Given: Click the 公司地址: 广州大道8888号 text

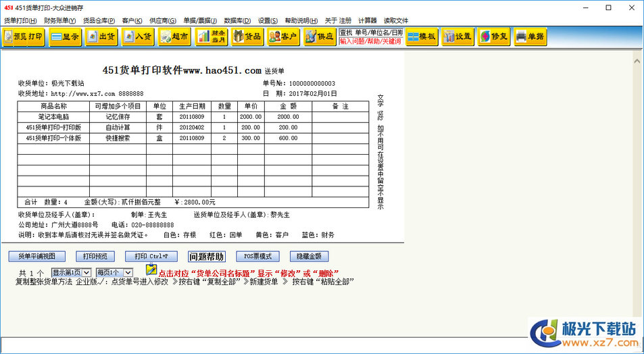Looking at the screenshot, I should click(x=58, y=225).
